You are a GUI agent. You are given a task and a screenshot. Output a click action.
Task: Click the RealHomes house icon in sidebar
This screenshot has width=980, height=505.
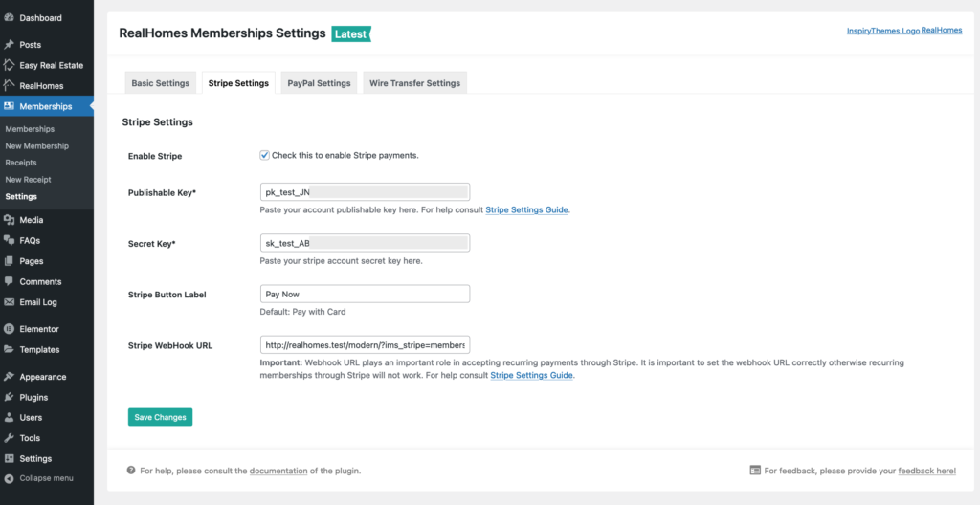click(x=9, y=86)
